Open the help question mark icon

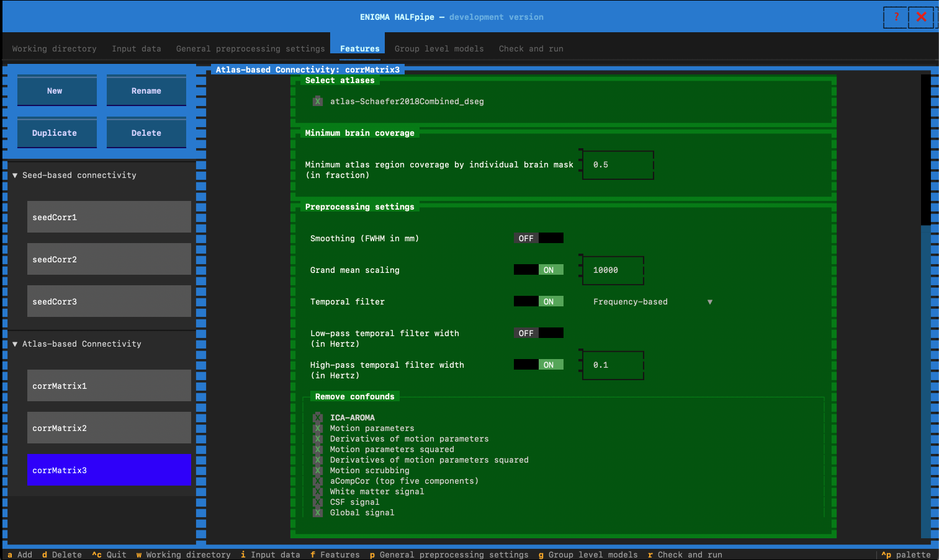896,17
